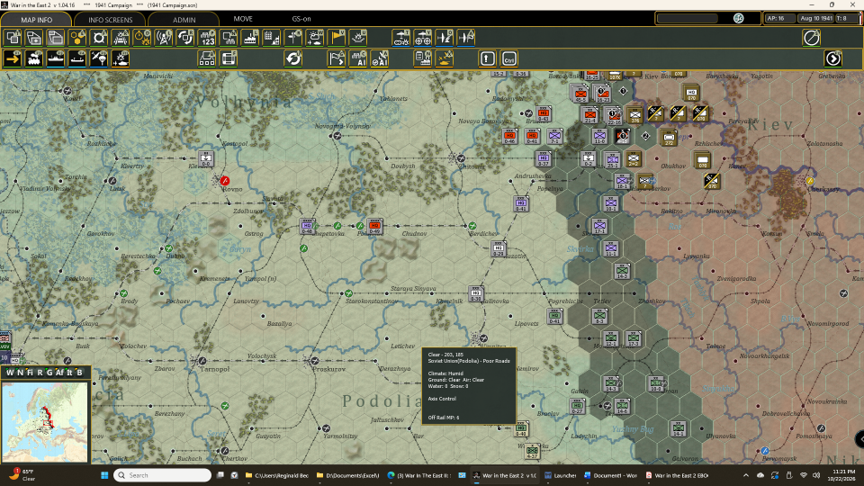Click the Ctrl key toolbar icon

coord(509,59)
